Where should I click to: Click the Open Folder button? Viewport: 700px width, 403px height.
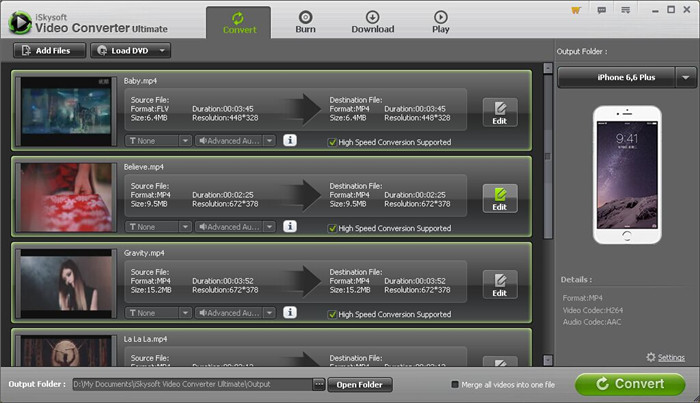(360, 385)
